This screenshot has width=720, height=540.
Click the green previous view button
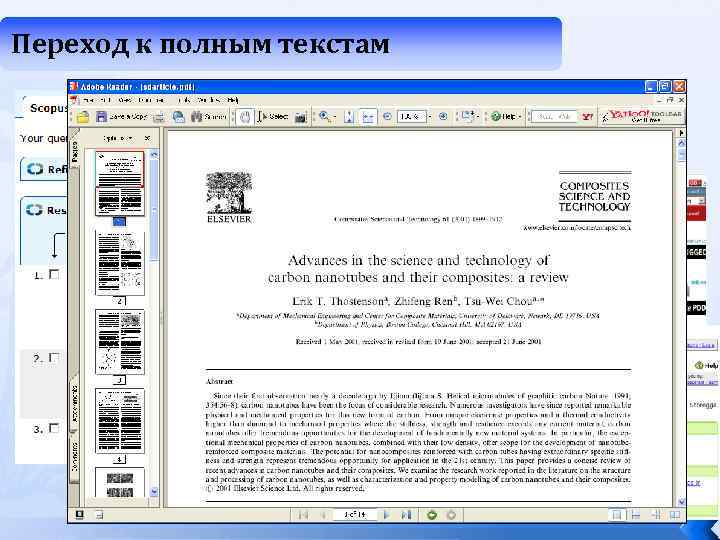tap(432, 515)
